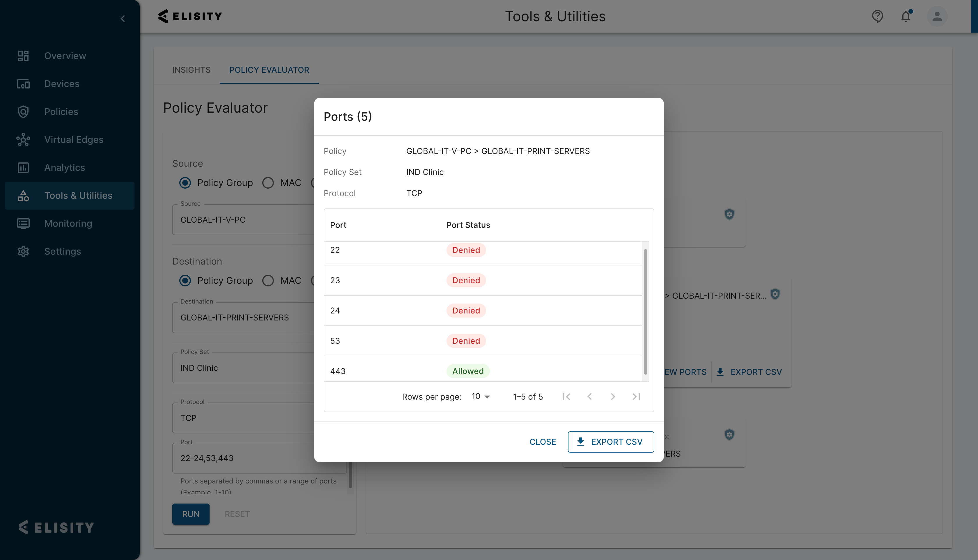Screen dimensions: 978x560
Task: Click the Denied badge for port 22
Action: tap(466, 250)
